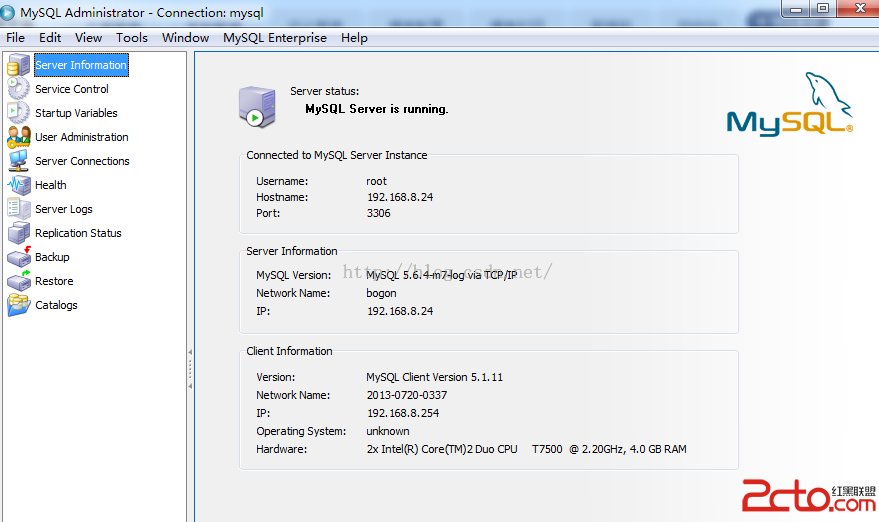Show Server Connections list
This screenshot has height=522, width=879.
point(82,161)
